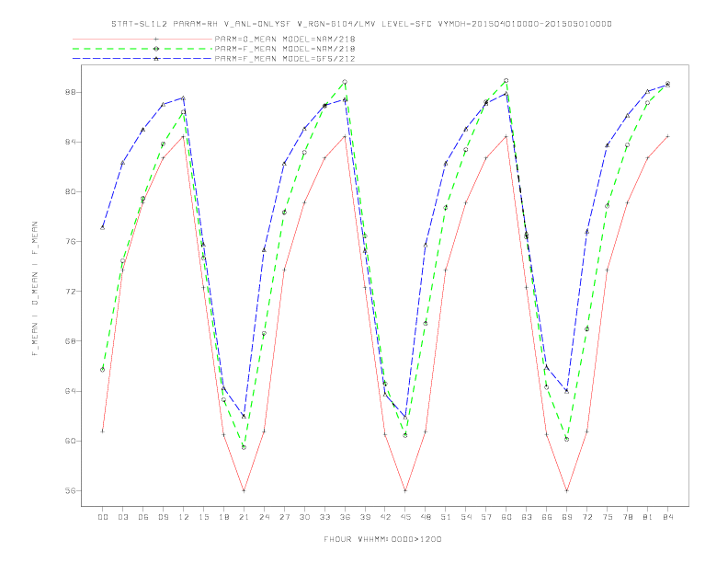
Task: Click x-axis tick label 48
Action: [x=426, y=517]
